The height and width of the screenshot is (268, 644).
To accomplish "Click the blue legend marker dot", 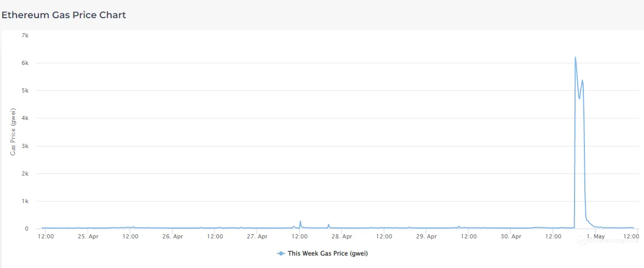I will [x=281, y=253].
